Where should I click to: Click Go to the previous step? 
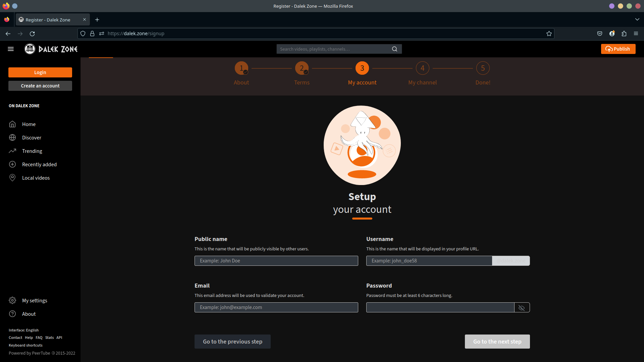(x=232, y=341)
